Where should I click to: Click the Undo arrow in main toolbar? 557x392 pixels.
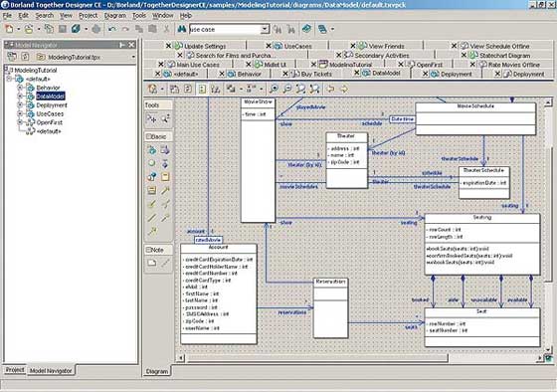click(x=112, y=29)
